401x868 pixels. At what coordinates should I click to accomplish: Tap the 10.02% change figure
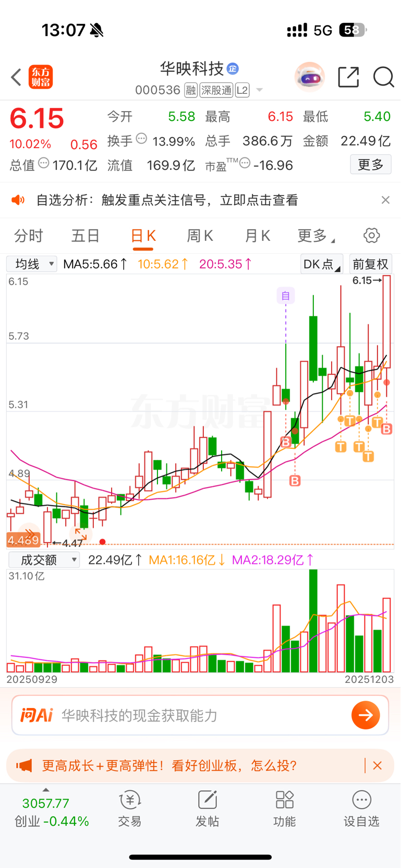click(30, 144)
